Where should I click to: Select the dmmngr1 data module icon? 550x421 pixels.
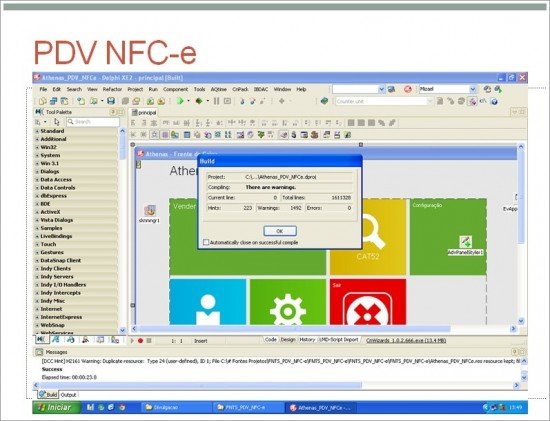[x=150, y=211]
